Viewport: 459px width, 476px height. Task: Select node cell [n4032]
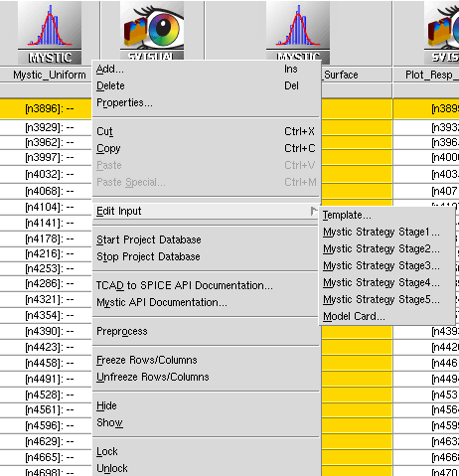46,174
